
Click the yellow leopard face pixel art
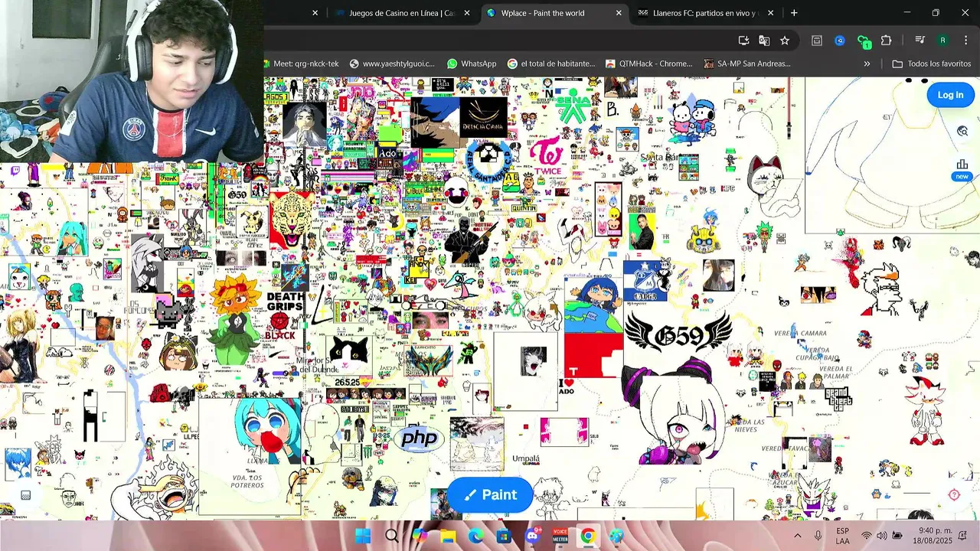click(290, 220)
